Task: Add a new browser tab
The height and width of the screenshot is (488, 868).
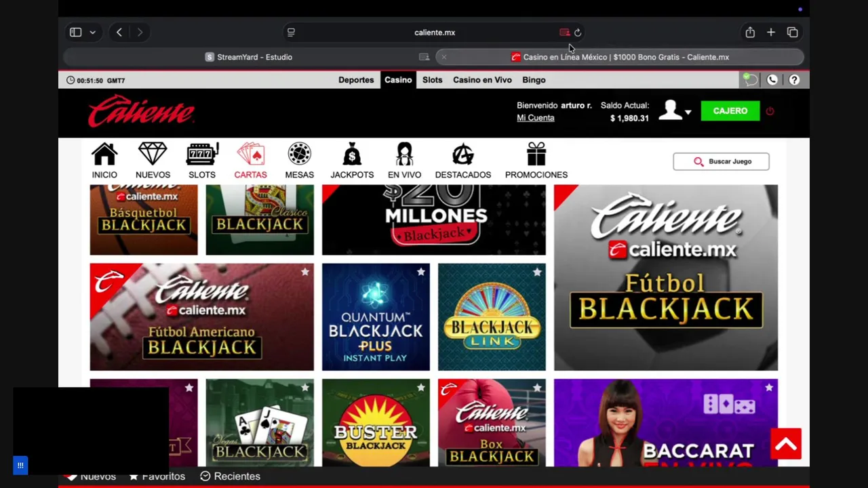Action: pos(771,32)
